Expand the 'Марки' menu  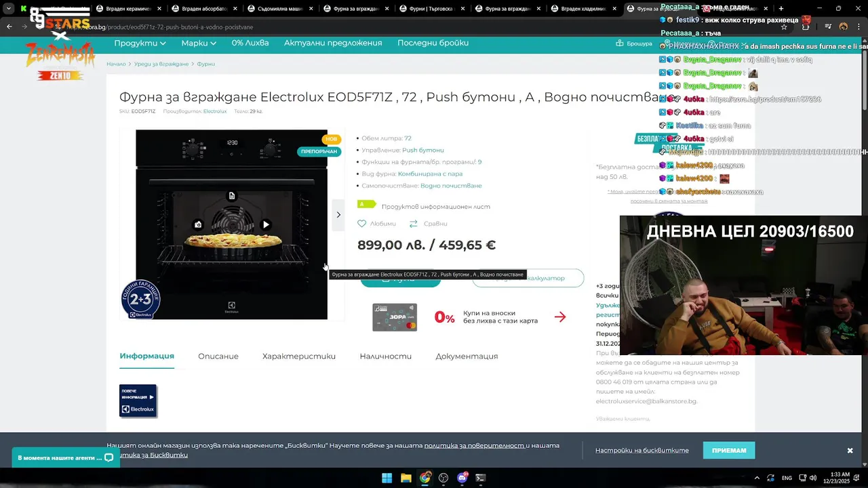[x=199, y=43]
